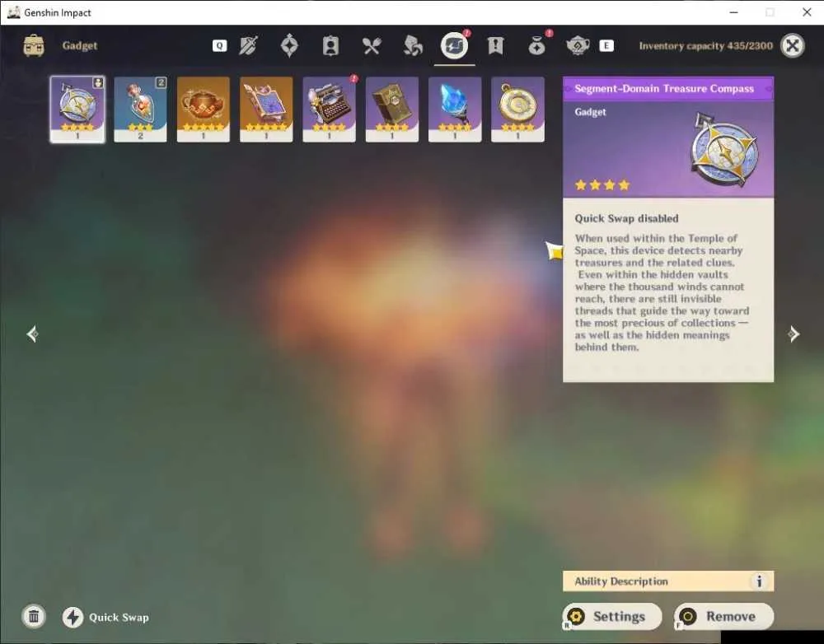Open the Furnishings teapot tab

[x=578, y=46]
